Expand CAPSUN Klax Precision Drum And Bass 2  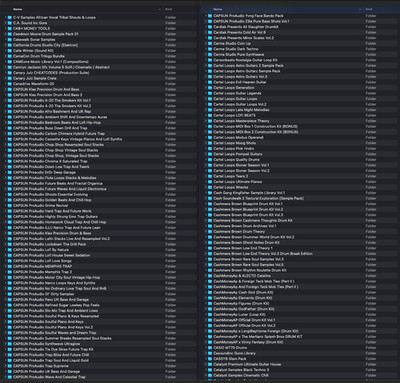(x=6, y=95)
